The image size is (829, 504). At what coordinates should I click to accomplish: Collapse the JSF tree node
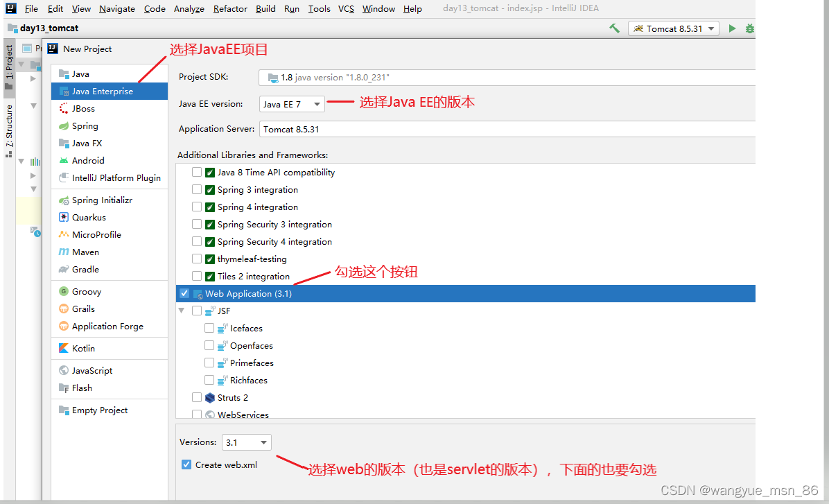[x=182, y=311]
